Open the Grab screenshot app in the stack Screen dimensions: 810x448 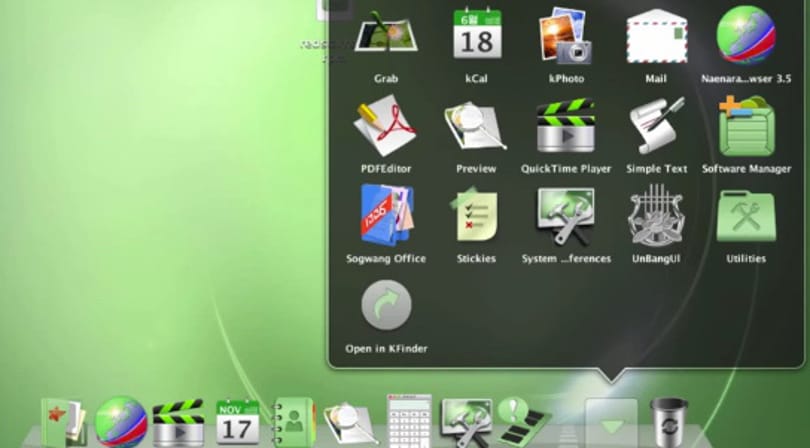pyautogui.click(x=386, y=33)
